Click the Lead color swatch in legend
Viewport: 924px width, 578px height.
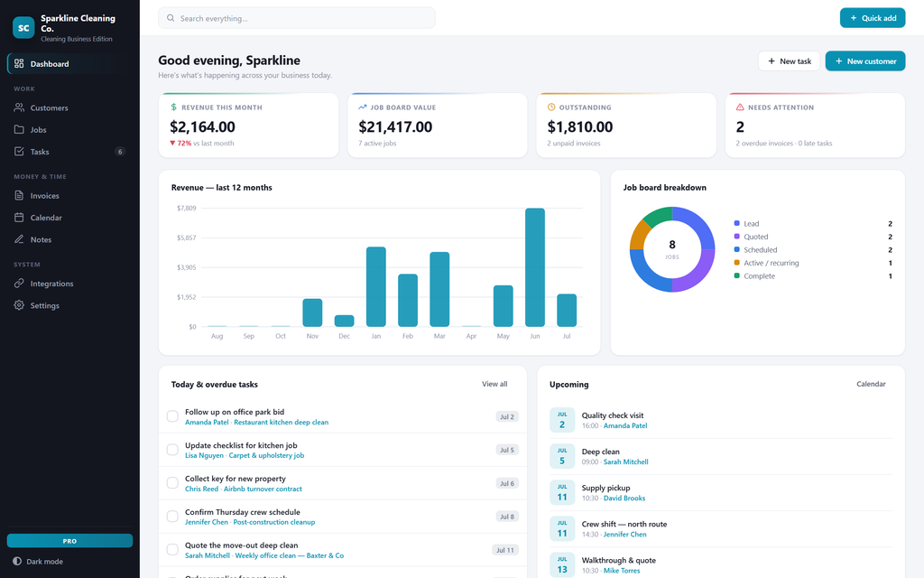(736, 223)
